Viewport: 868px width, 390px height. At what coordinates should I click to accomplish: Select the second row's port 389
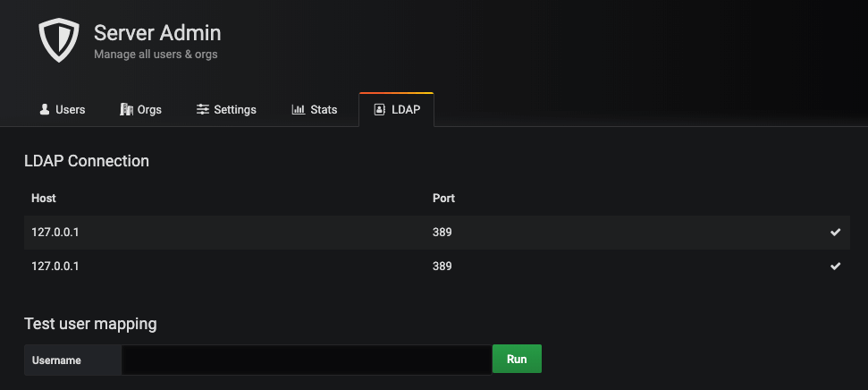coord(442,267)
